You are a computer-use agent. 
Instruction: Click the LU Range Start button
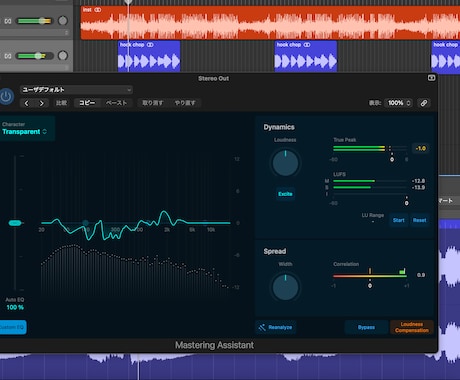tap(398, 220)
